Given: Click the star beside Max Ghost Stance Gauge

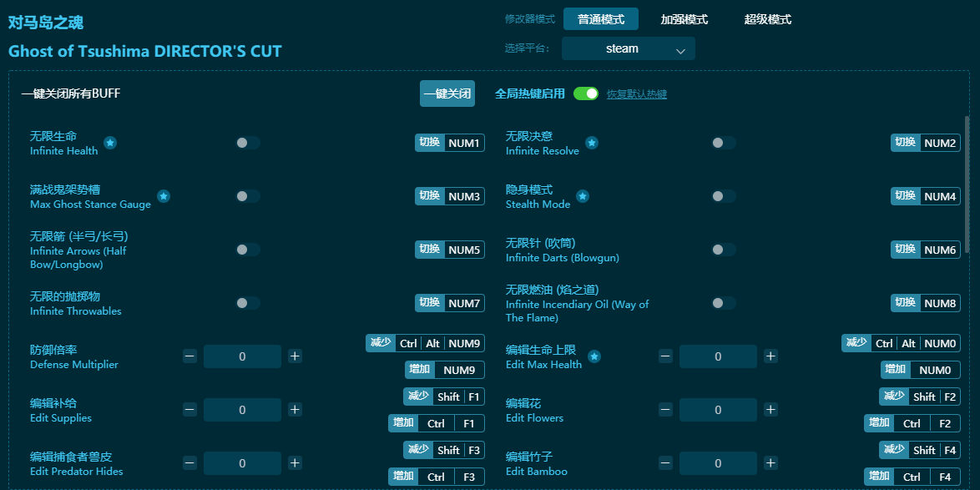Looking at the screenshot, I should [164, 196].
